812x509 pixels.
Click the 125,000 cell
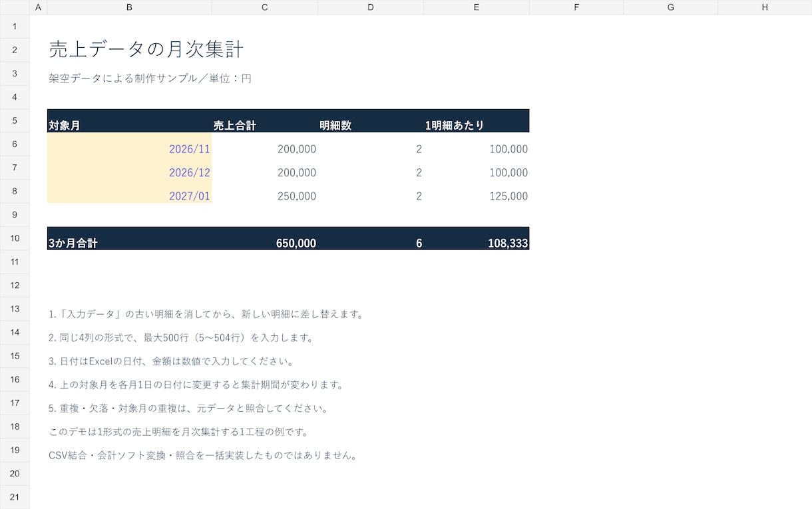477,191
